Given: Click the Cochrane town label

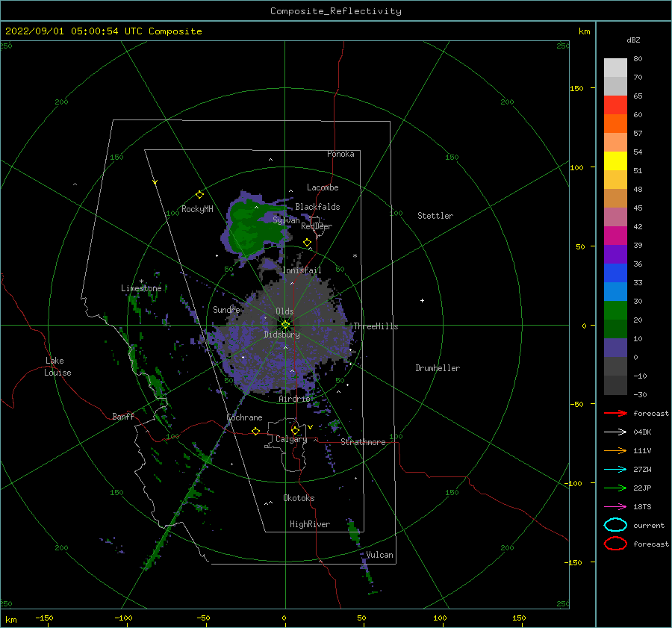Looking at the screenshot, I should tap(244, 417).
